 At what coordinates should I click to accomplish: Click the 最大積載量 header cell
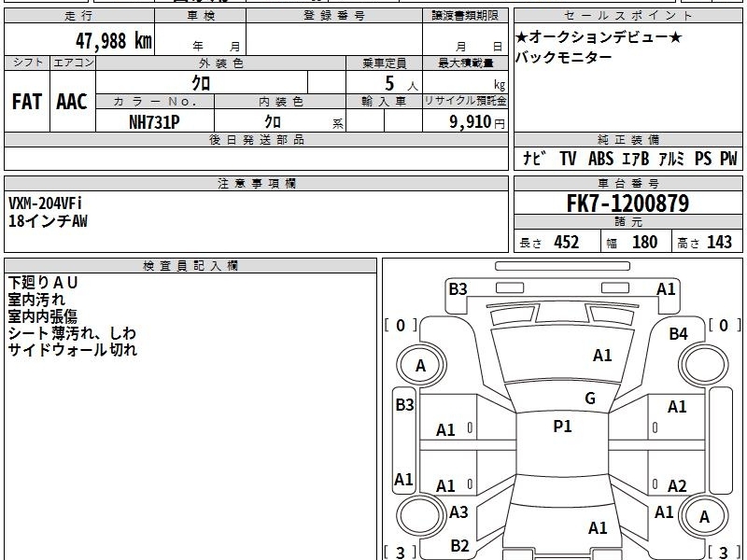tap(465, 63)
